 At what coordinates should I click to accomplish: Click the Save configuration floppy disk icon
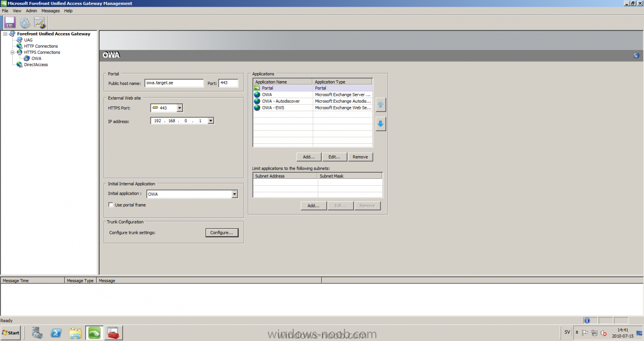[x=10, y=22]
